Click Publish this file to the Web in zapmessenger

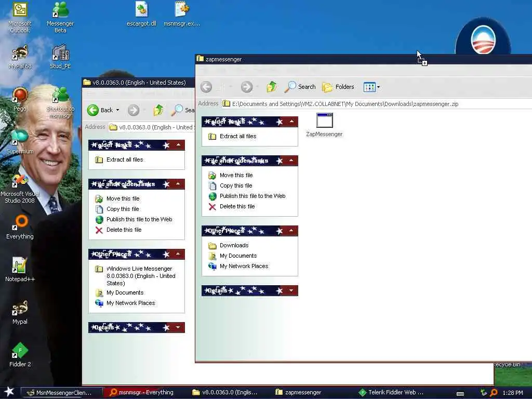tap(252, 196)
